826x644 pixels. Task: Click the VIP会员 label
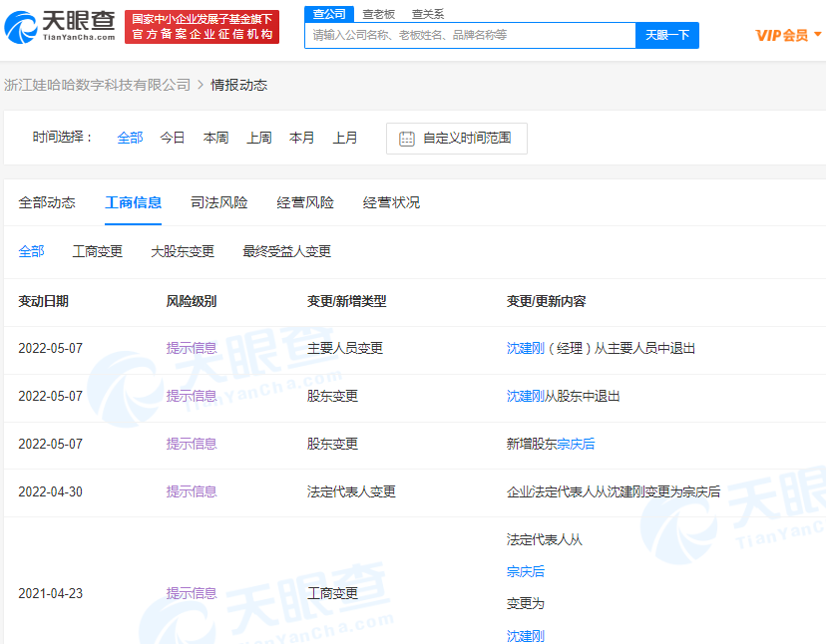(782, 35)
